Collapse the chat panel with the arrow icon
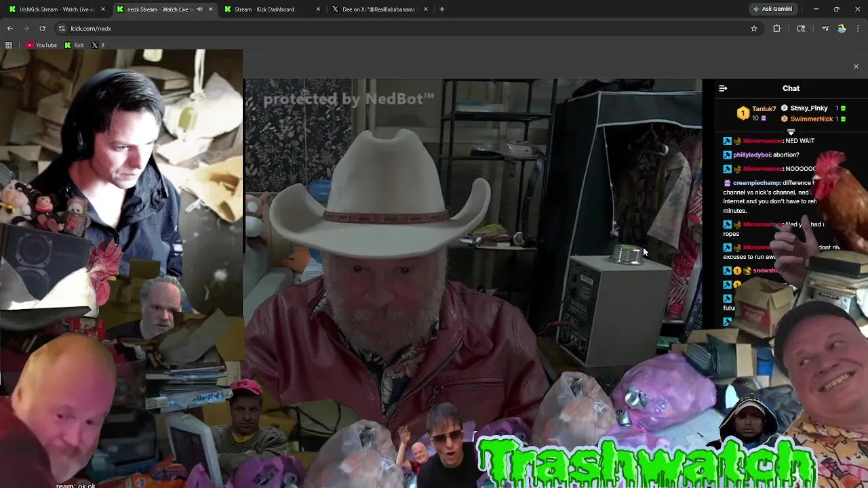 coord(723,88)
